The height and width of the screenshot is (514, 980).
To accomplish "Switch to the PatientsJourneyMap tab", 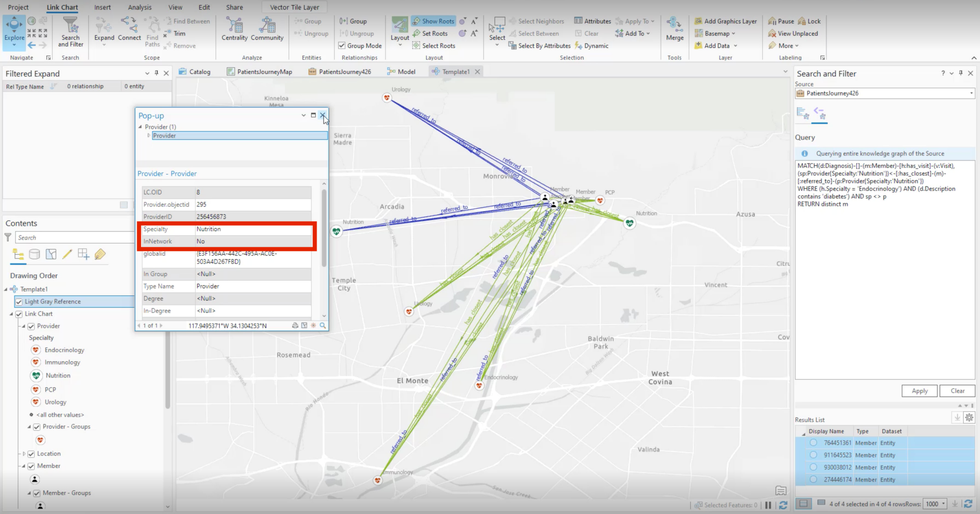I will pos(263,71).
